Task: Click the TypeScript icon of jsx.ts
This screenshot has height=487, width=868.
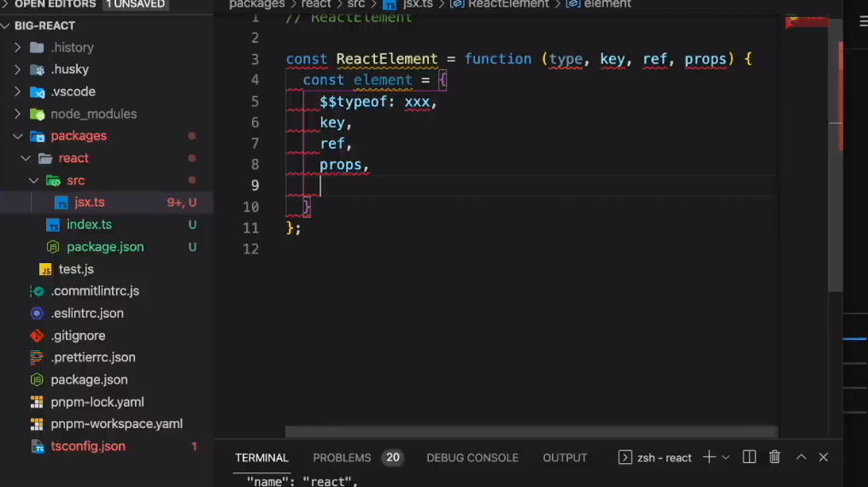Action: click(x=61, y=202)
